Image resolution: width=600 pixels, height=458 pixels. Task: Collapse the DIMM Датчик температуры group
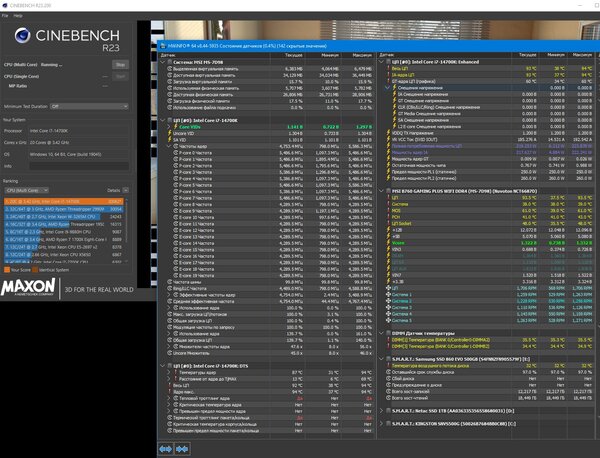click(382, 333)
